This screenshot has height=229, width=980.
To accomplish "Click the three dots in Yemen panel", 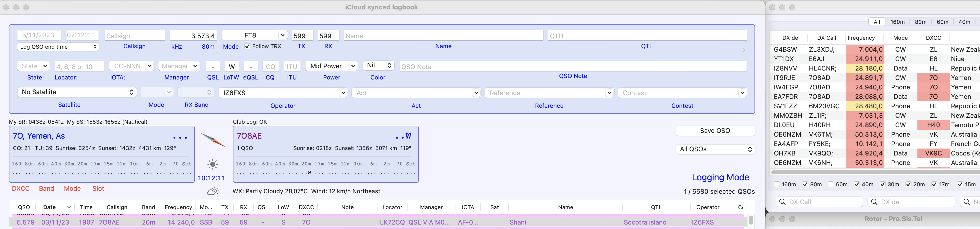I will point(180,138).
